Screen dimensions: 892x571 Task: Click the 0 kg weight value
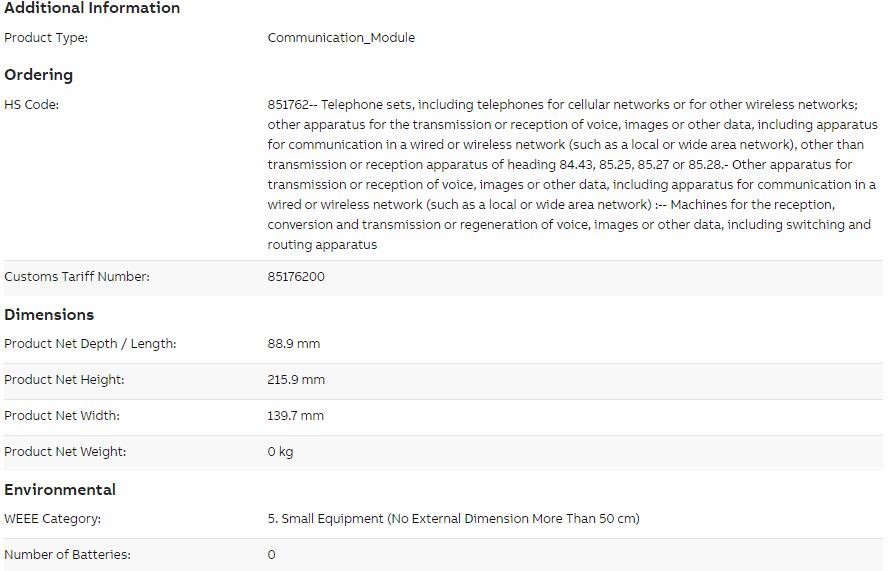(x=280, y=452)
